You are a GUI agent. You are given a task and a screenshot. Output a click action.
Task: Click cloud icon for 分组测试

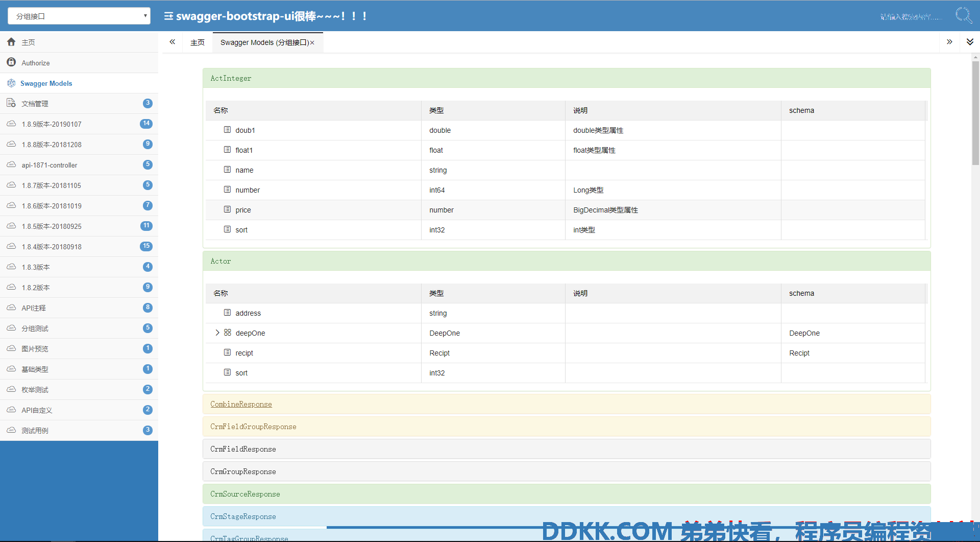(x=11, y=328)
